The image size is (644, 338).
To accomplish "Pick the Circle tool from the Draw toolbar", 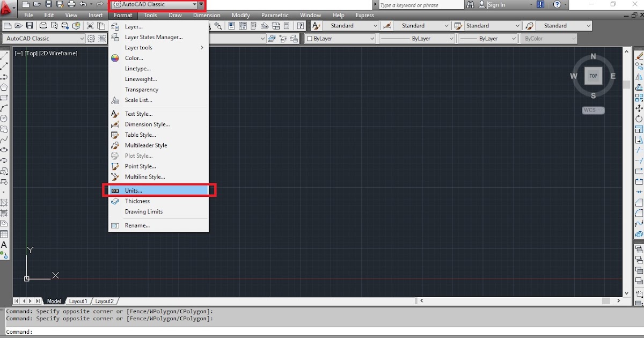I will point(5,119).
